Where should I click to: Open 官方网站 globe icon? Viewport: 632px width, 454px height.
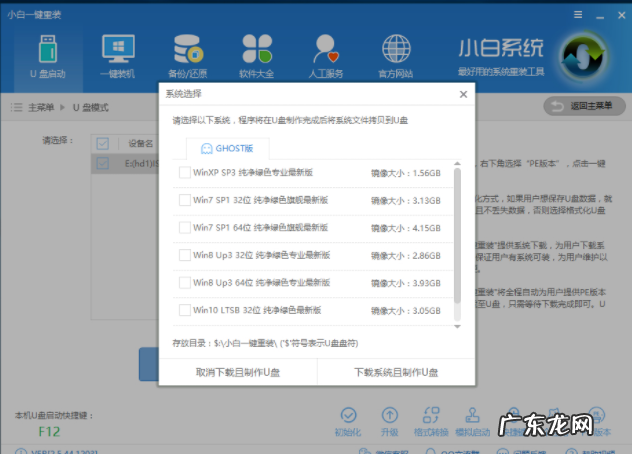396,56
